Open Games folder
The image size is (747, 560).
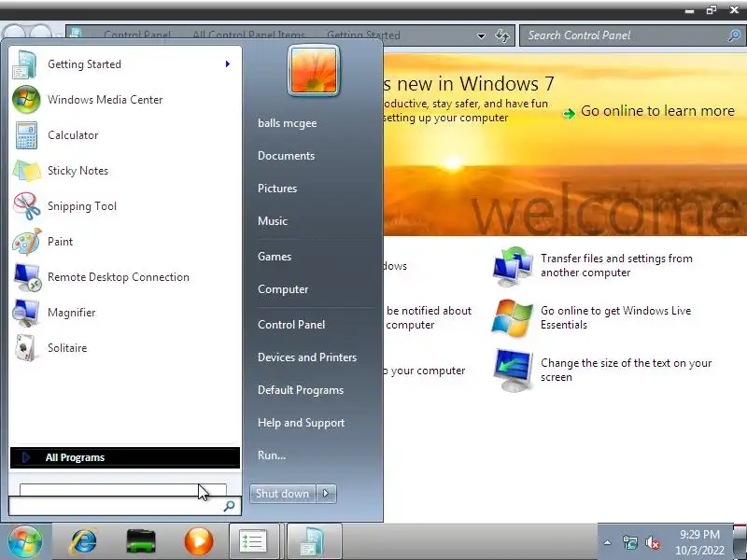(275, 256)
